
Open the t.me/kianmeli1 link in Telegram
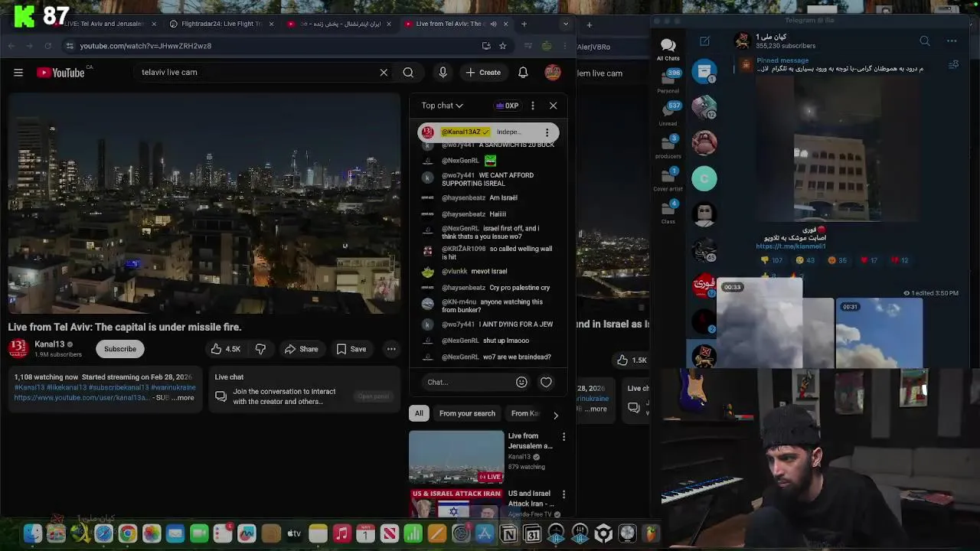coord(791,246)
